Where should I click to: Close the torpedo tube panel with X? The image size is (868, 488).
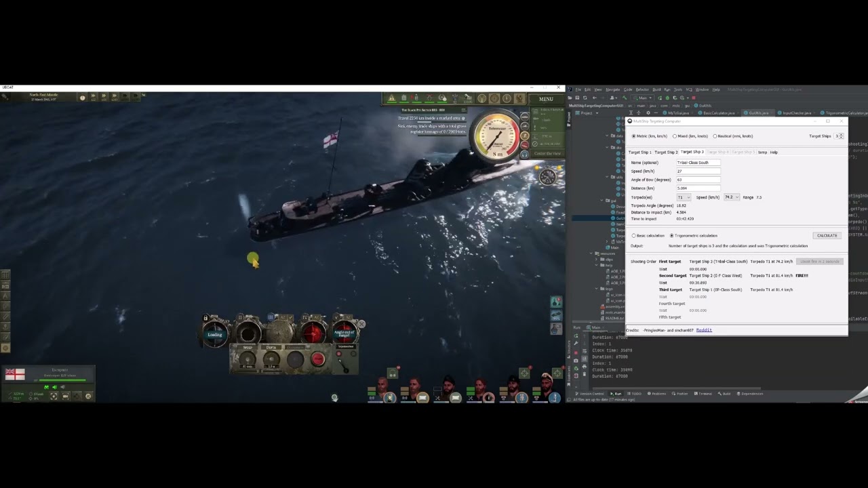pos(362,324)
